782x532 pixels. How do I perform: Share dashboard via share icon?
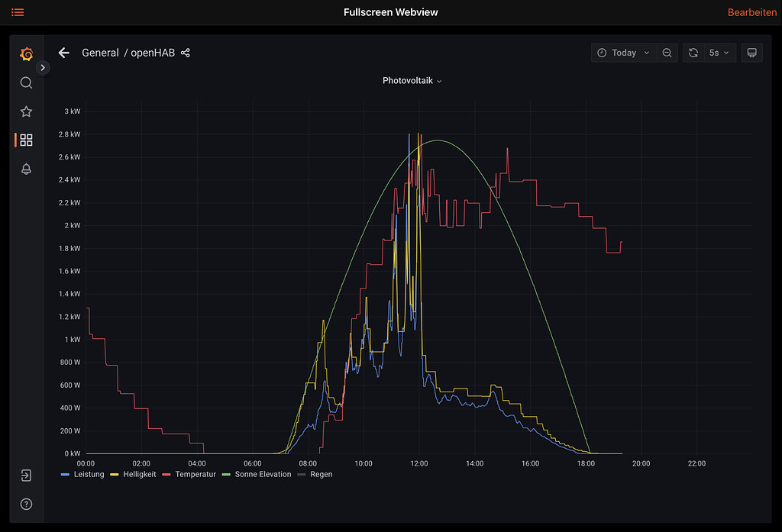pos(186,53)
